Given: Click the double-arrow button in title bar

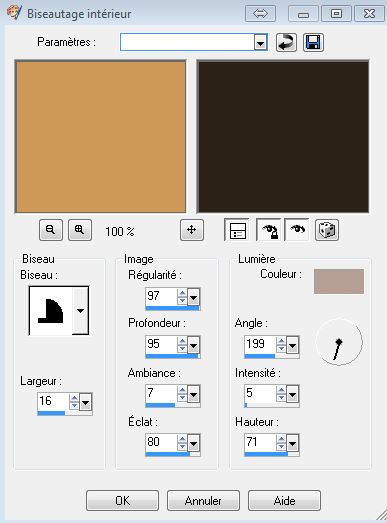Looking at the screenshot, I should point(260,14).
